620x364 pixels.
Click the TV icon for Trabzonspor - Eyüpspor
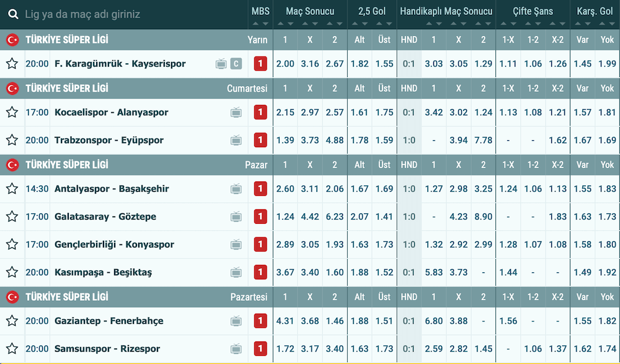236,140
